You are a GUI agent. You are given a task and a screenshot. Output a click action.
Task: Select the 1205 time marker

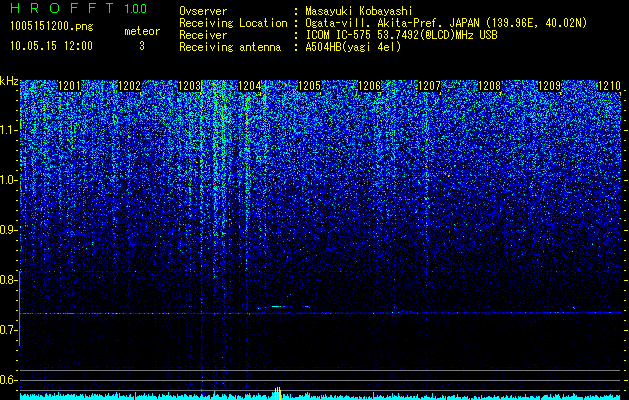(x=309, y=86)
